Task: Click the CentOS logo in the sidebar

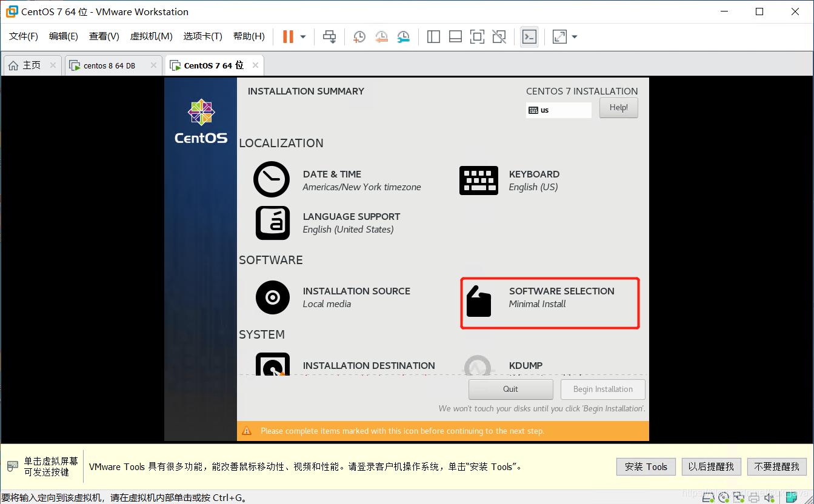Action: (201, 122)
